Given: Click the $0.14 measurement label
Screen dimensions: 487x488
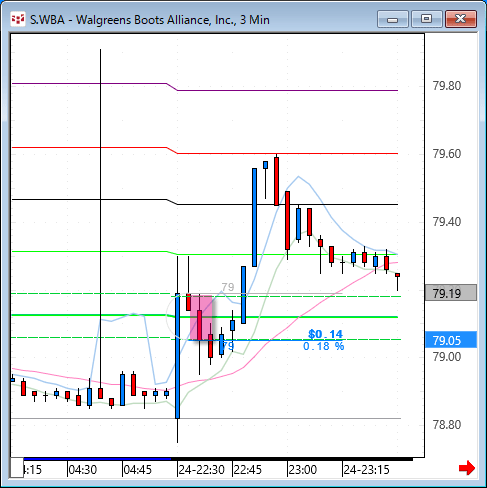Looking at the screenshot, I should pyautogui.click(x=325, y=334).
